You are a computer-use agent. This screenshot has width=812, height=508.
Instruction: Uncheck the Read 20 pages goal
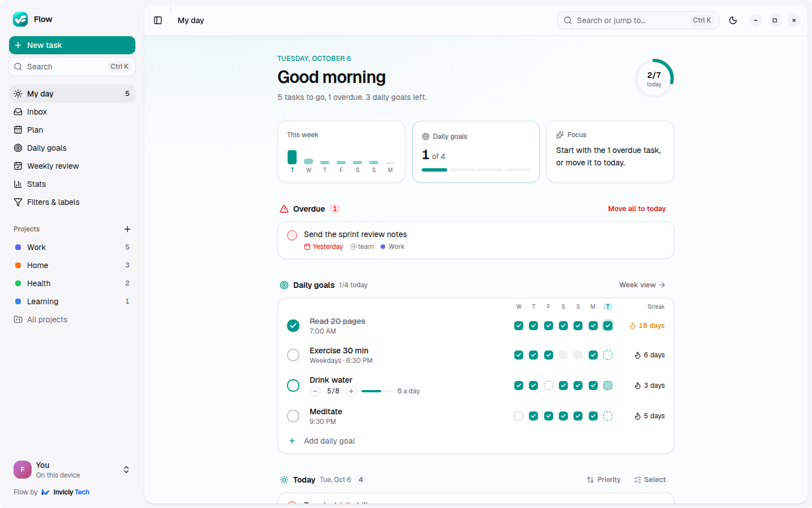pos(293,326)
